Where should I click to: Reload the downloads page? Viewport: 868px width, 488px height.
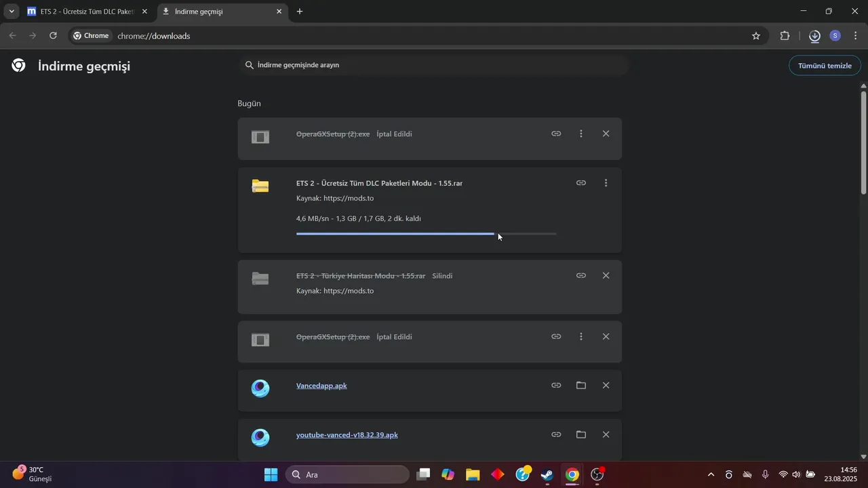click(x=53, y=36)
